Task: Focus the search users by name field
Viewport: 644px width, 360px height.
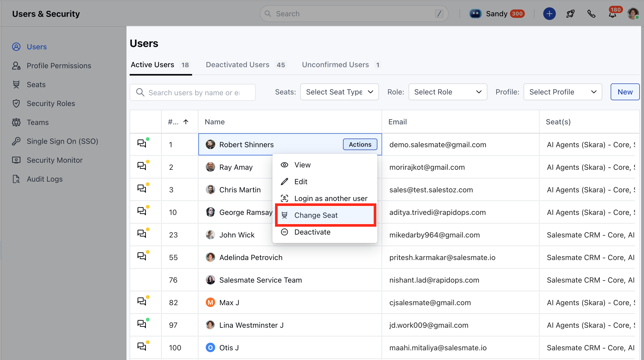Action: [194, 93]
